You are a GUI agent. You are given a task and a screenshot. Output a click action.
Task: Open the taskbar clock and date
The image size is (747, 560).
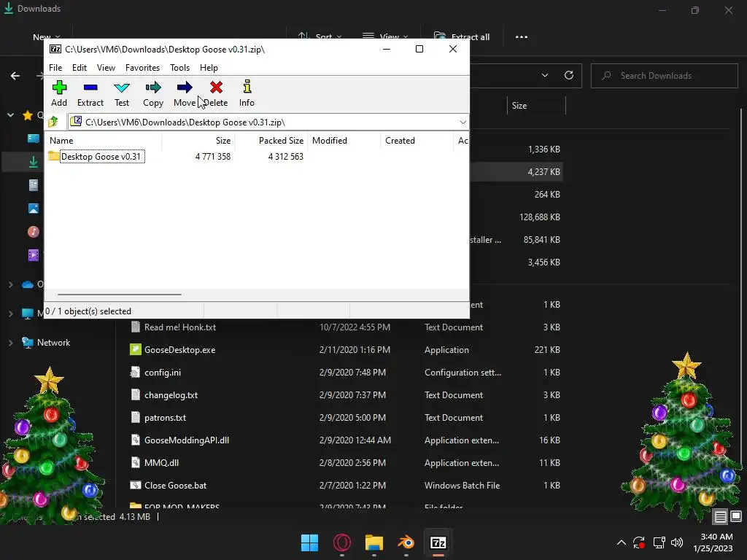pos(713,542)
